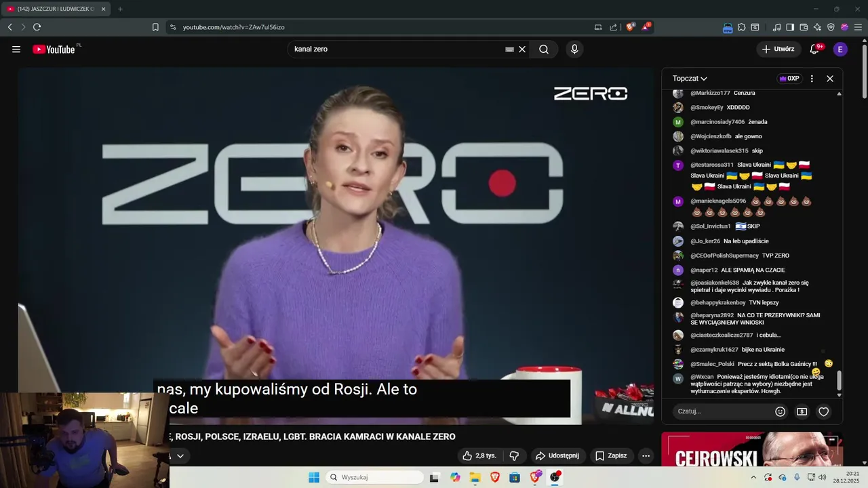868x488 pixels.
Task: Open the browser playlist music icon
Action: pos(776,27)
